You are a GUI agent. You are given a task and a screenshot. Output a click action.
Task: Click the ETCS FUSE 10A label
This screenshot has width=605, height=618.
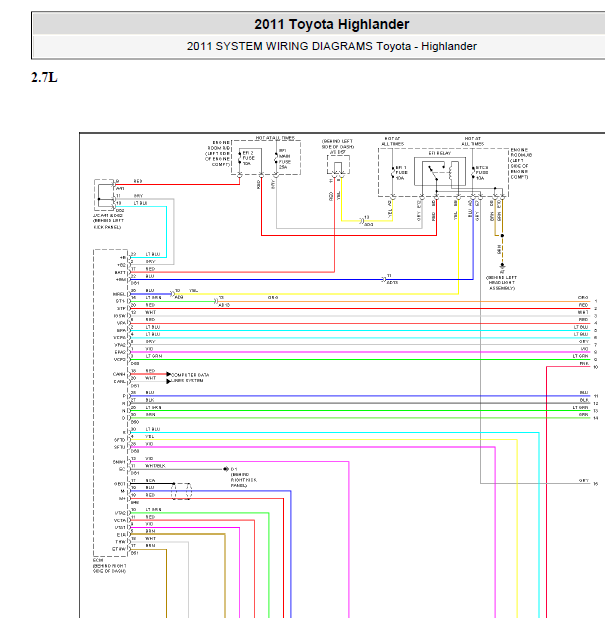coord(482,173)
